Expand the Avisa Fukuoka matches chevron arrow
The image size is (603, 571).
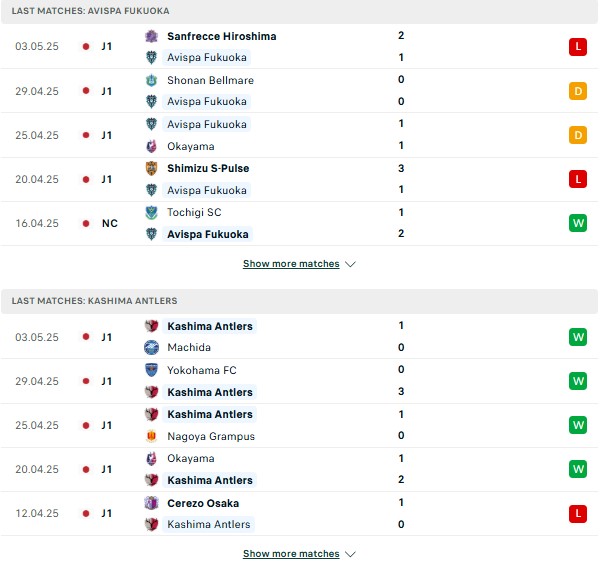(x=350, y=264)
